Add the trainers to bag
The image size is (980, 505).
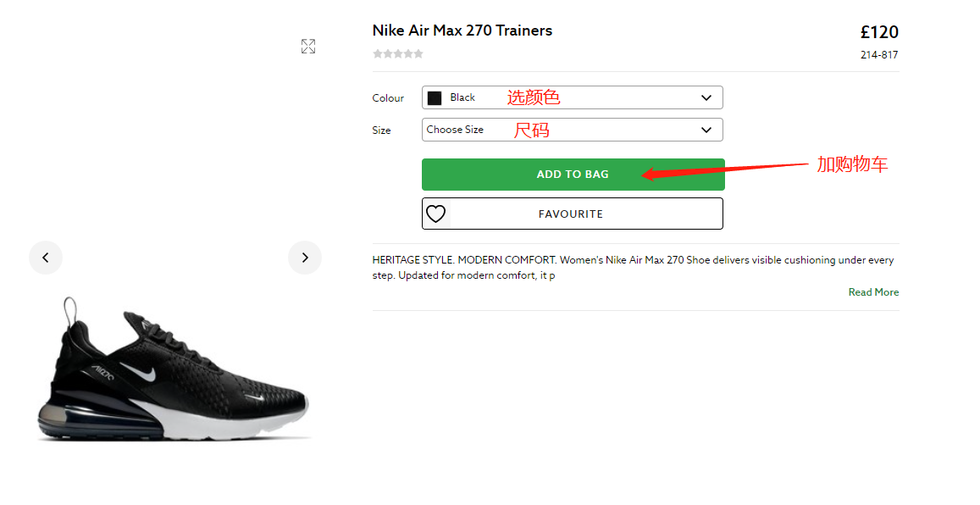coord(573,175)
